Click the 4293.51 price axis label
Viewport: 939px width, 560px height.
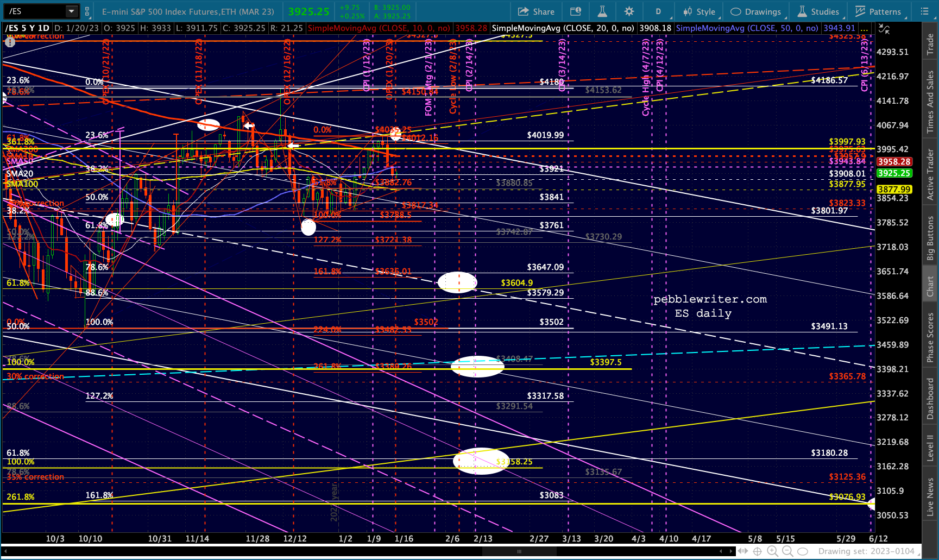(x=892, y=52)
